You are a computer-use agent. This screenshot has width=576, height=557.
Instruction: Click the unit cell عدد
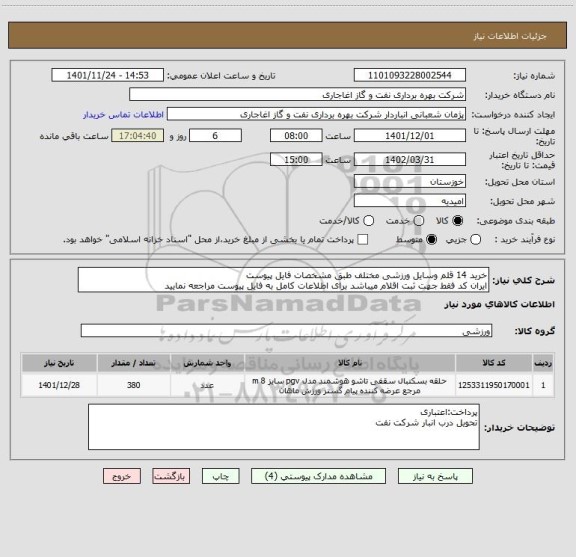[207, 385]
